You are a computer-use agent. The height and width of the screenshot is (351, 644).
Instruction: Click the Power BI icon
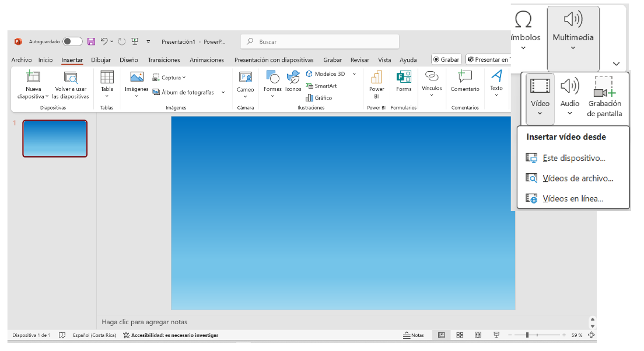pos(376,78)
